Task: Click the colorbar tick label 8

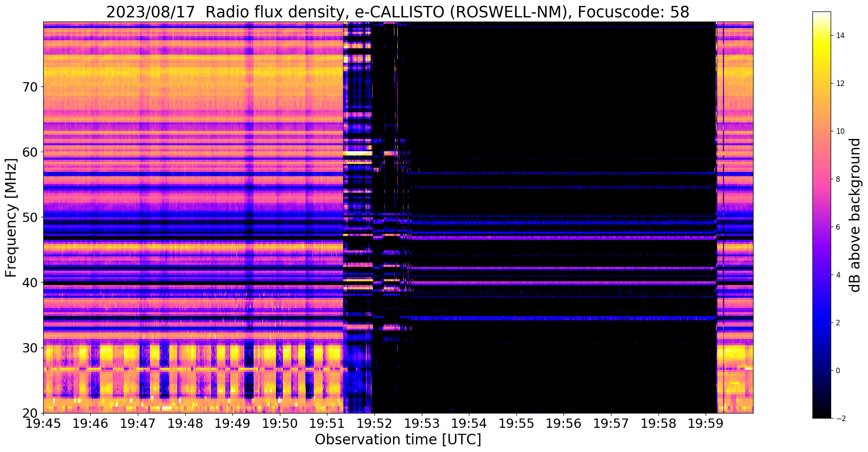Action: 837,179
